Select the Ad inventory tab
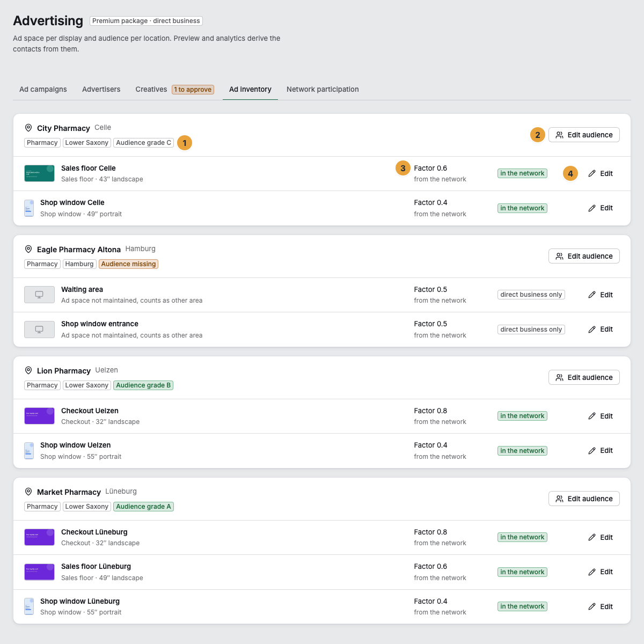Image resolution: width=644 pixels, height=644 pixels. pos(250,89)
